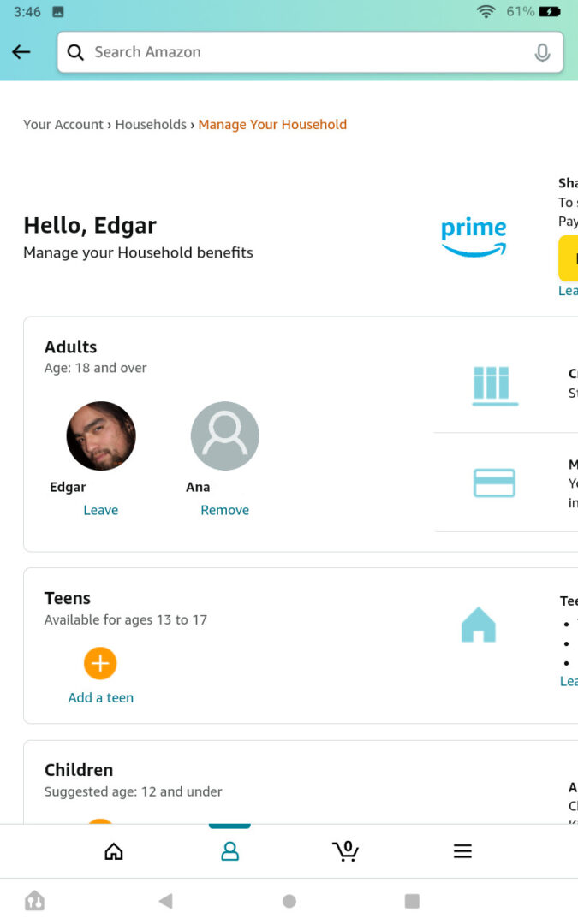Select Leave under Edgar's profile

100,509
